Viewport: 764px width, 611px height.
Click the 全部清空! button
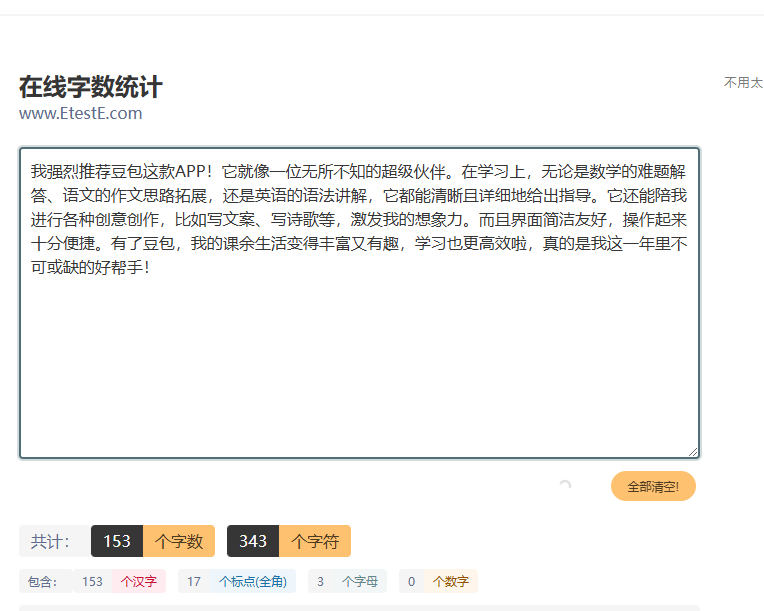click(653, 486)
